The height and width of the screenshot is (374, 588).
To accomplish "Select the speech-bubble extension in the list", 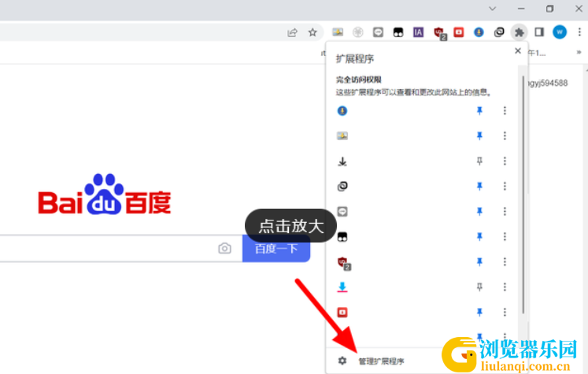I will pos(342,212).
